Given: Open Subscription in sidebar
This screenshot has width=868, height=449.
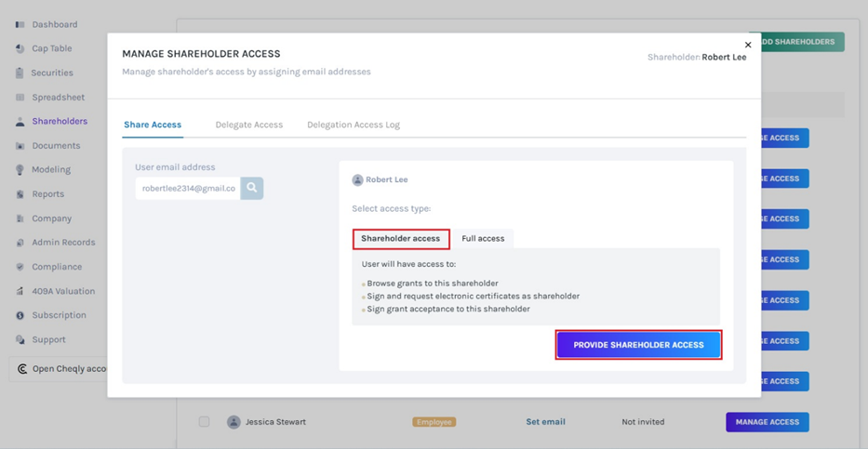Looking at the screenshot, I should tap(59, 315).
